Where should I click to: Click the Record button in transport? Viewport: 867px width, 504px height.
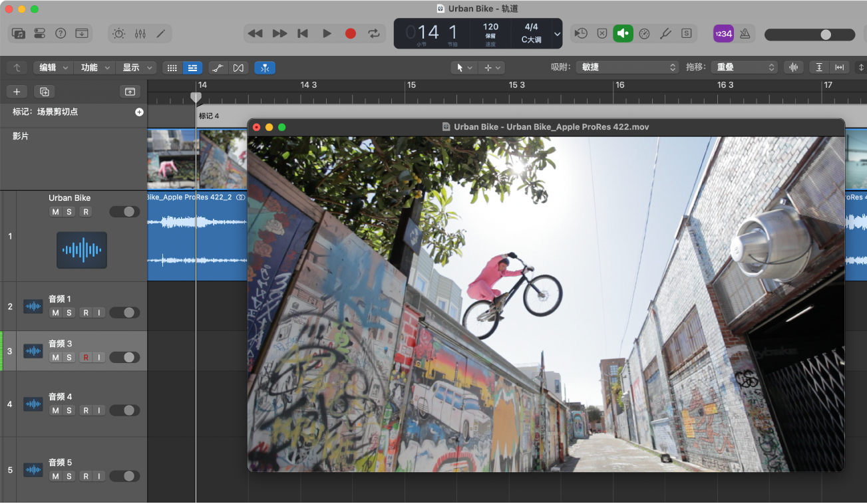tap(351, 33)
